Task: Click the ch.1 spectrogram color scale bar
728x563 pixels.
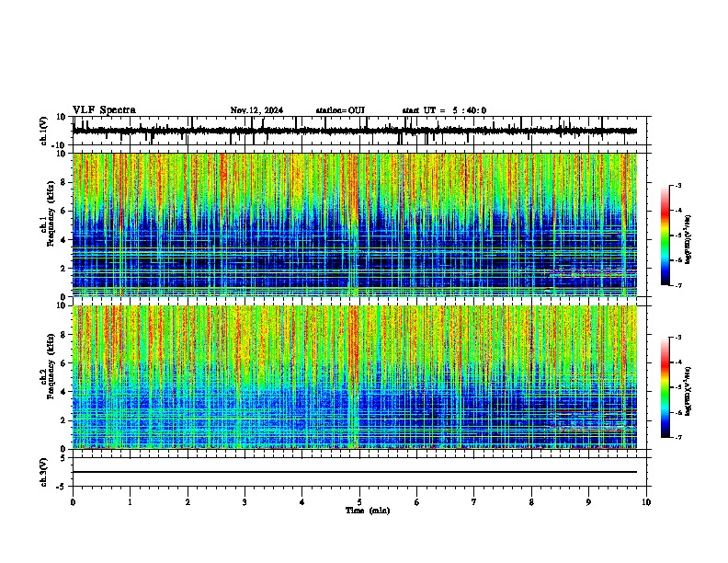Action: pos(665,236)
